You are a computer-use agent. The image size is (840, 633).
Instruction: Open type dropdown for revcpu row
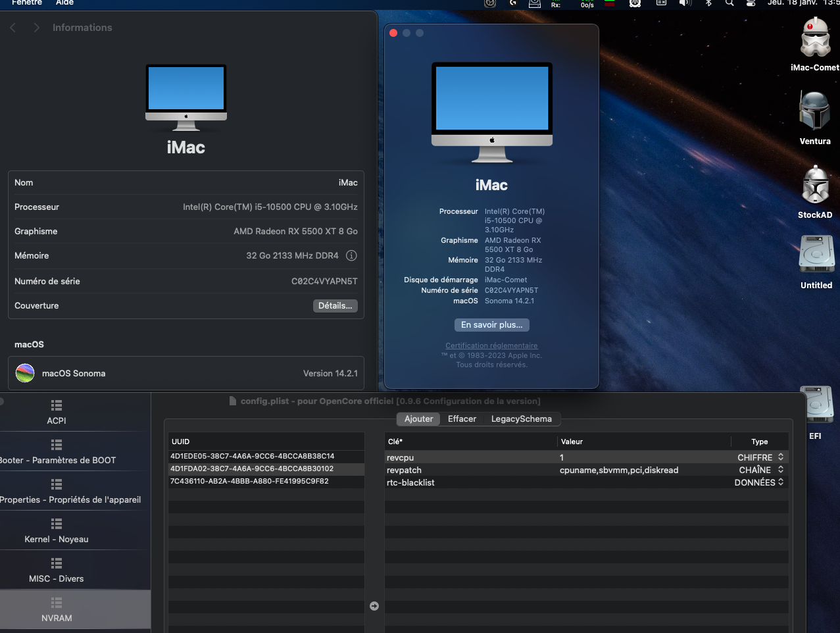pyautogui.click(x=760, y=457)
